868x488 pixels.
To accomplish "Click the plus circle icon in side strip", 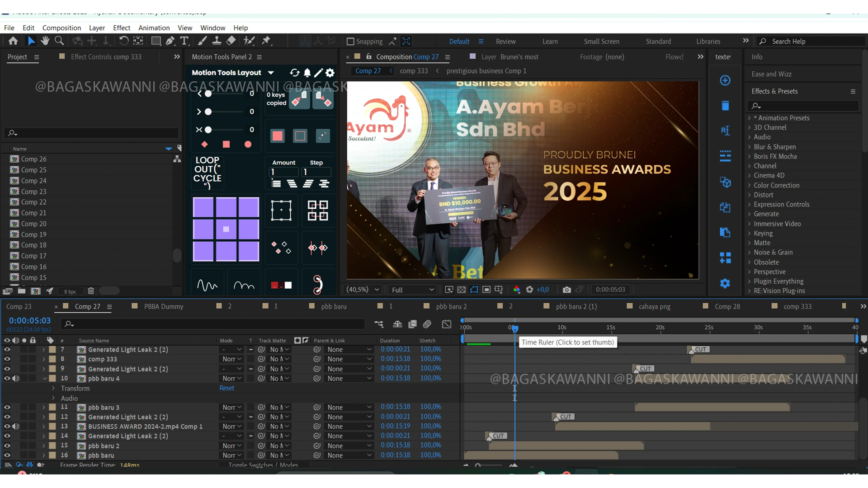I will coord(725,80).
